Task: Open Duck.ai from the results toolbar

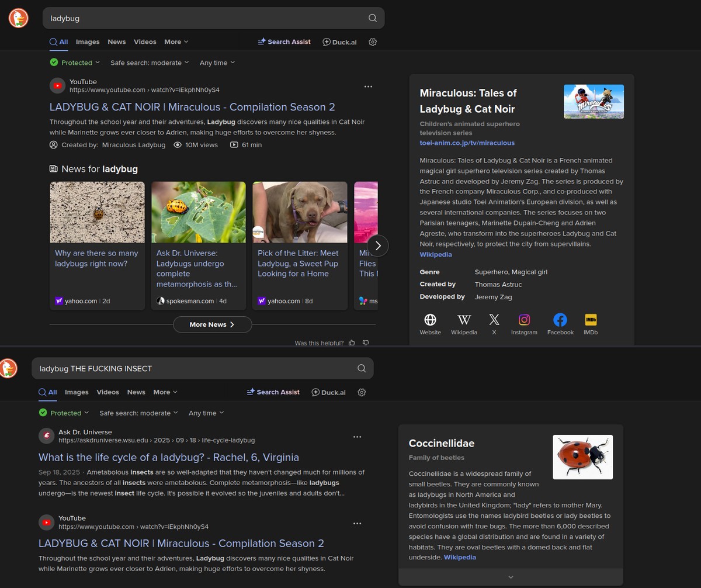Action: [x=339, y=41]
